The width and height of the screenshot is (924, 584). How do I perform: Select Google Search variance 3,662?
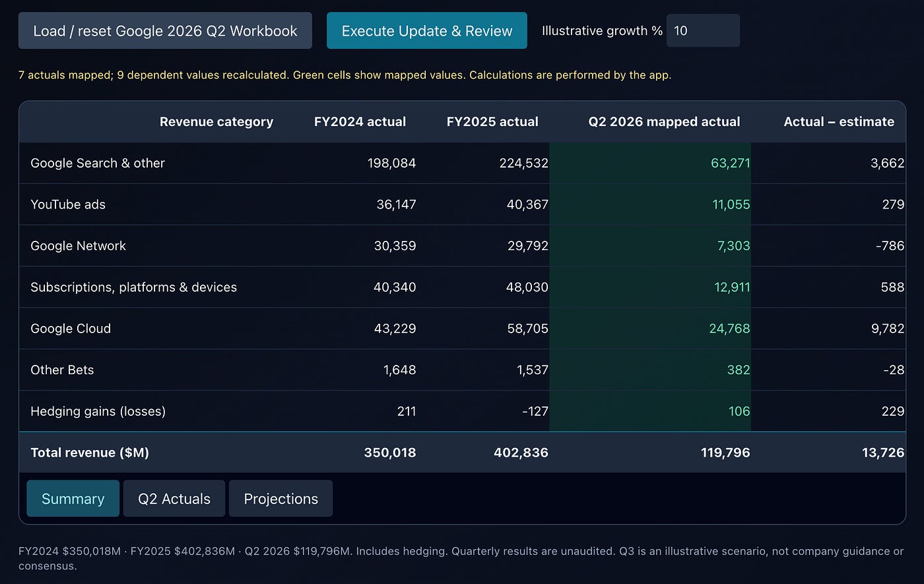pos(888,163)
